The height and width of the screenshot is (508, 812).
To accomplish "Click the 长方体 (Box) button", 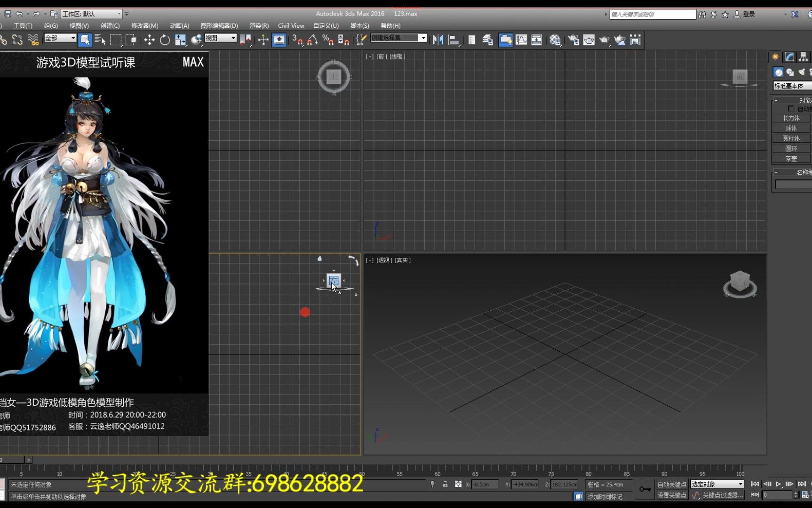I will (x=791, y=118).
